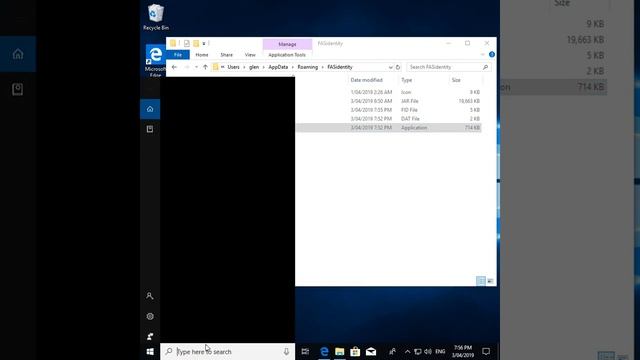Image resolution: width=640 pixels, height=360 pixels.
Task: Open the People icon in the taskbar
Action: pyautogui.click(x=392, y=351)
